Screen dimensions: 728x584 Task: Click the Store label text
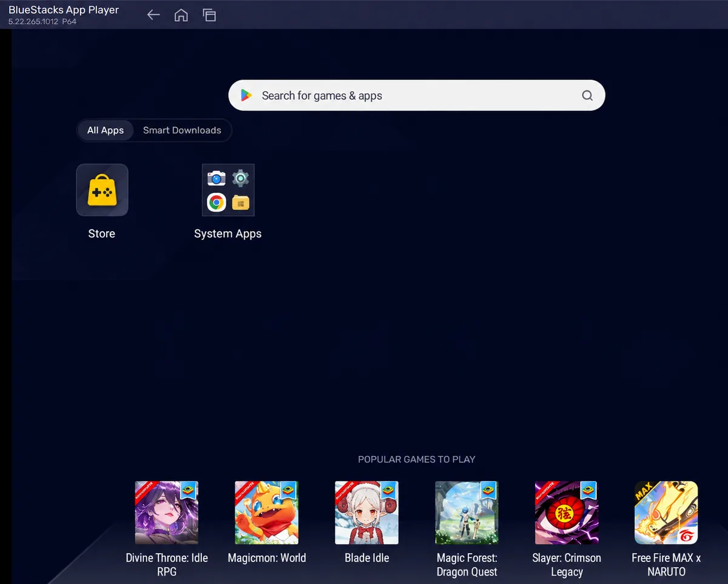(x=102, y=233)
